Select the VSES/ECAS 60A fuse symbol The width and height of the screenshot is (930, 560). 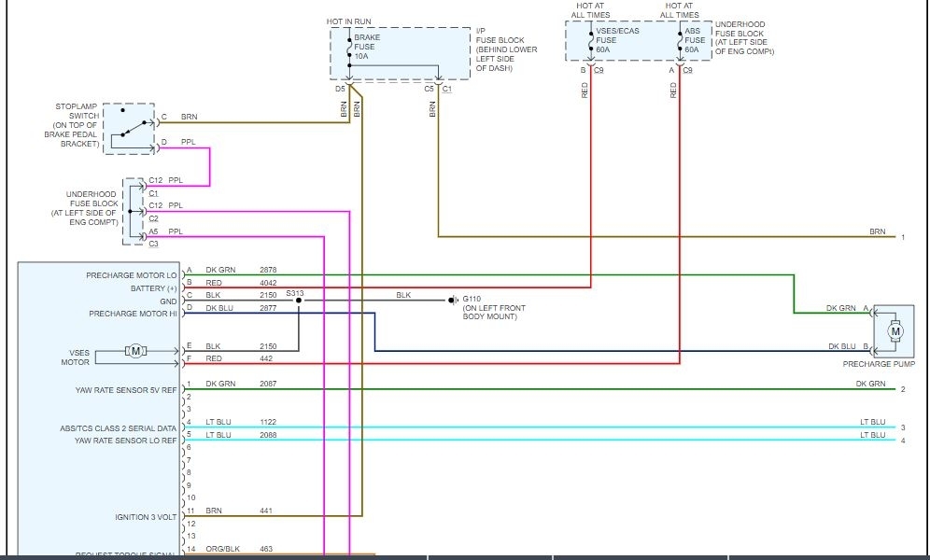(590, 41)
